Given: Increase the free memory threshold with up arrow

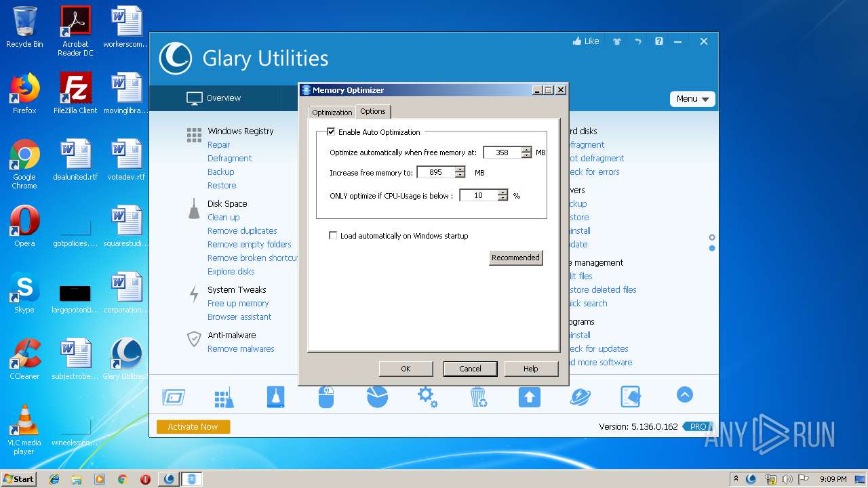Looking at the screenshot, I should click(x=527, y=150).
